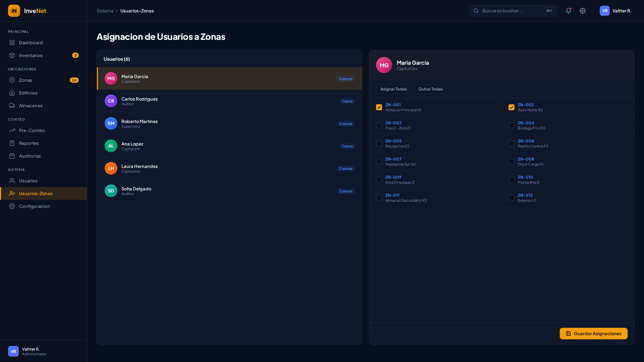The height and width of the screenshot is (362, 644).
Task: Click the Asignar Todas button
Action: tap(393, 89)
